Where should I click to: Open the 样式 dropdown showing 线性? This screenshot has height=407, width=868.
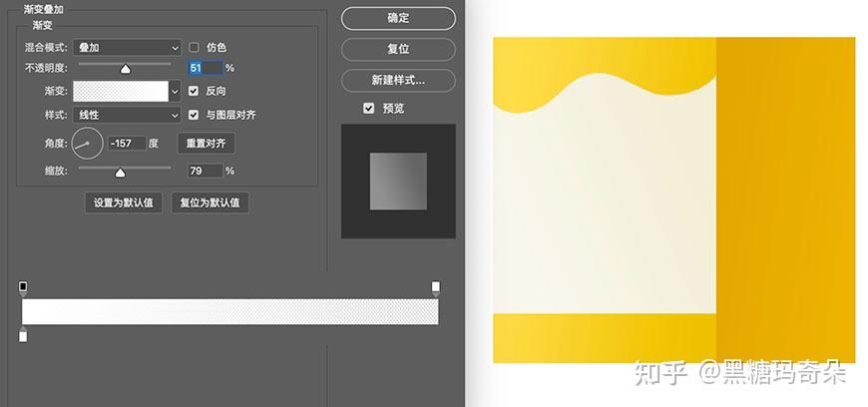click(127, 115)
